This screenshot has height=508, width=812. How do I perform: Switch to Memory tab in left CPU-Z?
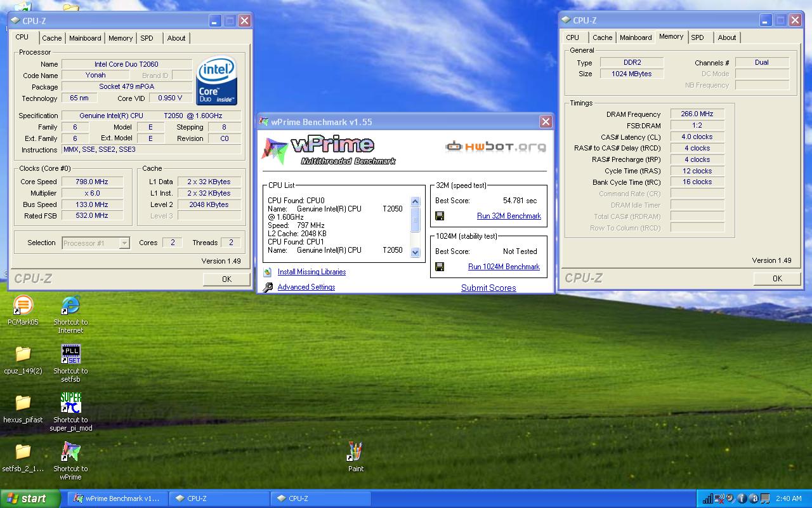point(121,38)
